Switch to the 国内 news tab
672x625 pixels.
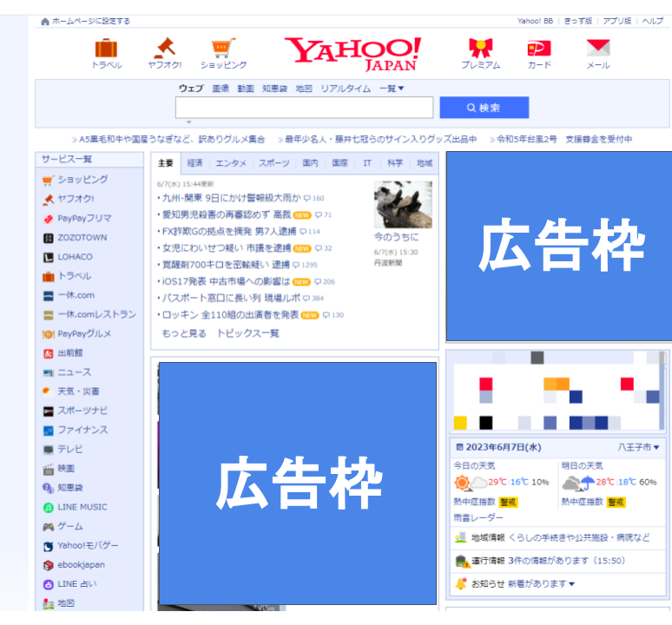pyautogui.click(x=310, y=163)
